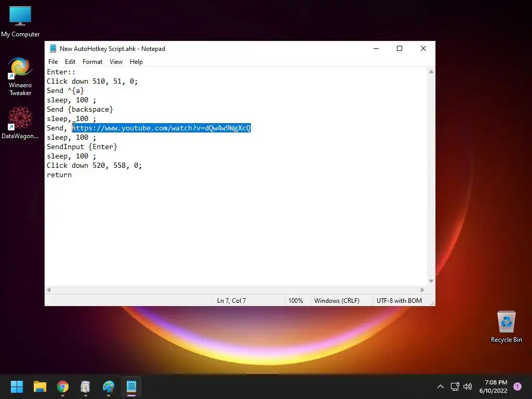Open the notification count badge
The image size is (532, 399).
click(x=517, y=387)
